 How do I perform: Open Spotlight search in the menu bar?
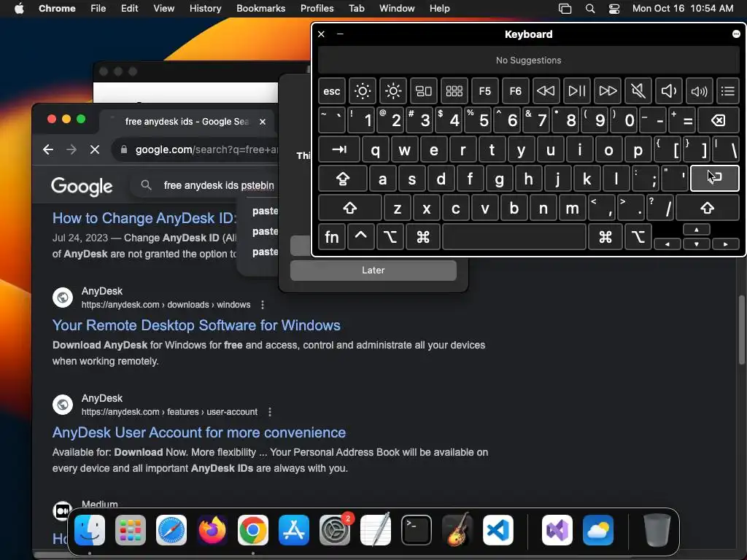pyautogui.click(x=589, y=9)
